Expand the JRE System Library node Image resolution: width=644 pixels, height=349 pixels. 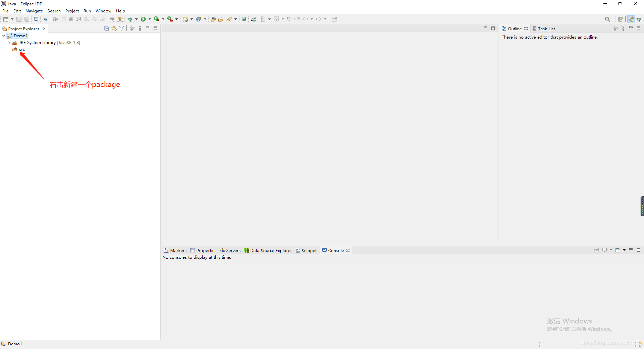(x=9, y=43)
